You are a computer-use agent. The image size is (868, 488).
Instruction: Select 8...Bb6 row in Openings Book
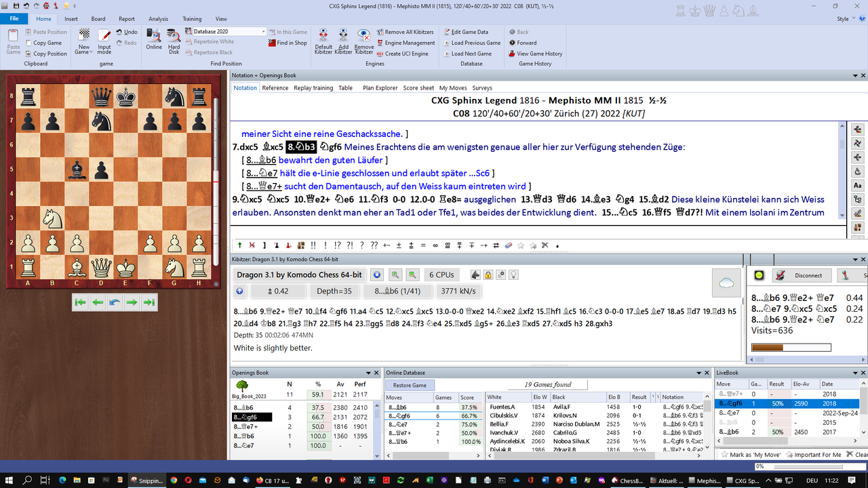(303, 407)
